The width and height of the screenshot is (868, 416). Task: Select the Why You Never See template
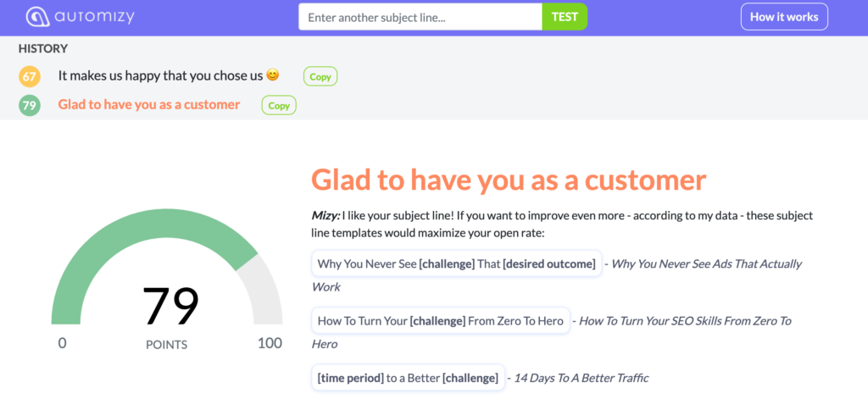(457, 263)
